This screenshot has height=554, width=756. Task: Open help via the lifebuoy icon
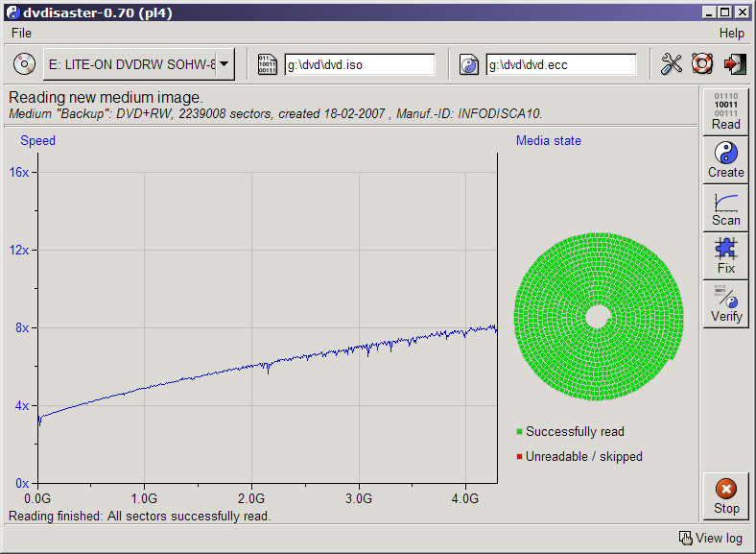click(702, 63)
